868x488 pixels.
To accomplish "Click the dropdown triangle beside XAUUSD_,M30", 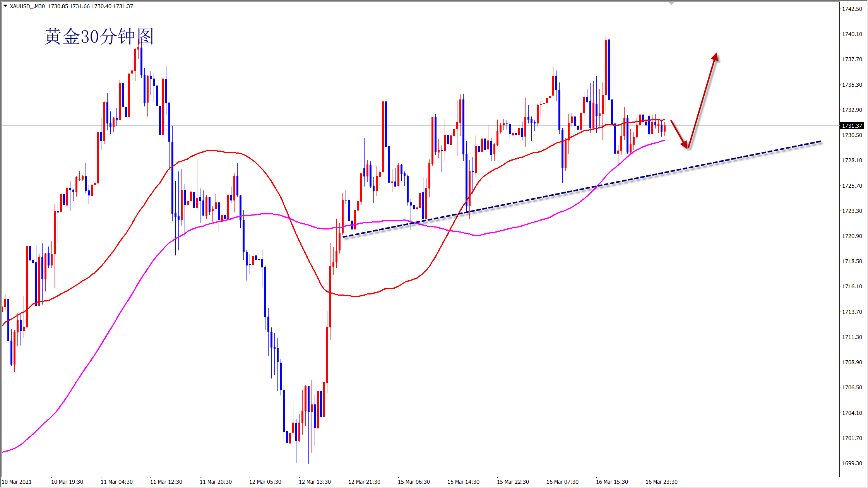I will (5, 6).
